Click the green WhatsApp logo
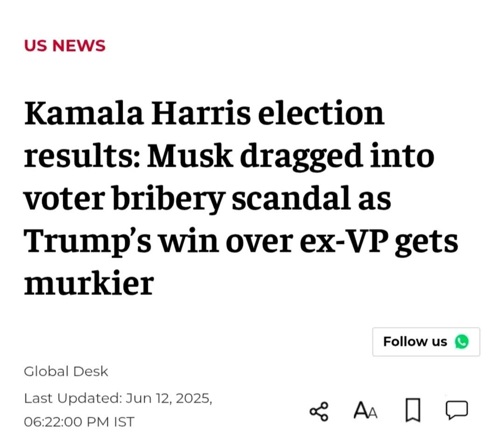Viewport: 504px width, 444px height. click(462, 341)
